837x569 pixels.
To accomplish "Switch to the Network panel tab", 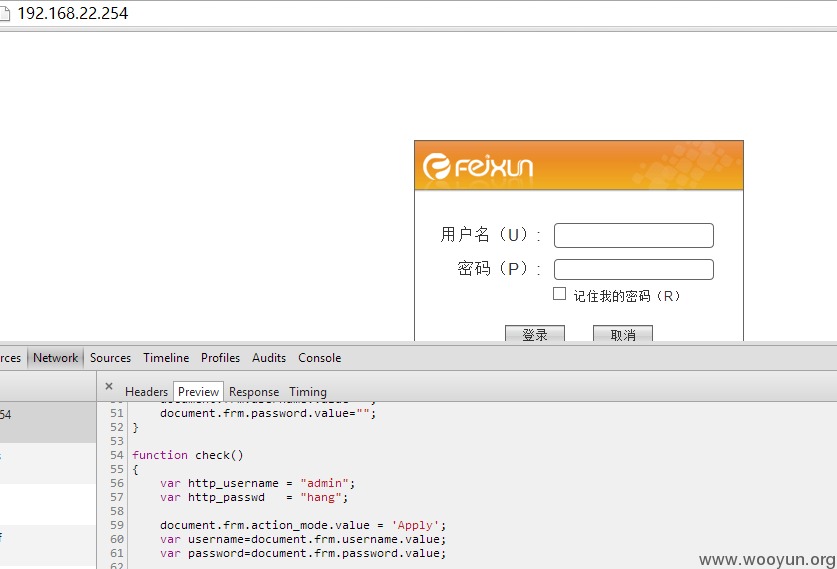I will click(x=56, y=358).
